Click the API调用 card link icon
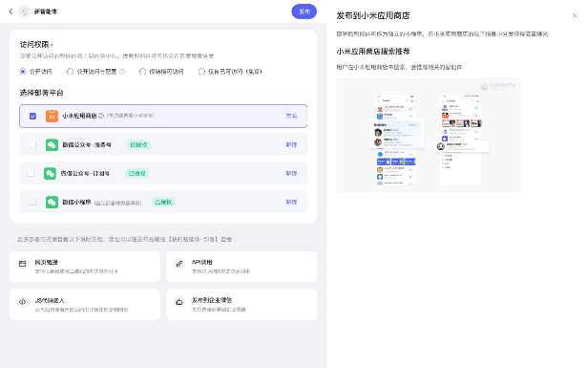 click(179, 264)
